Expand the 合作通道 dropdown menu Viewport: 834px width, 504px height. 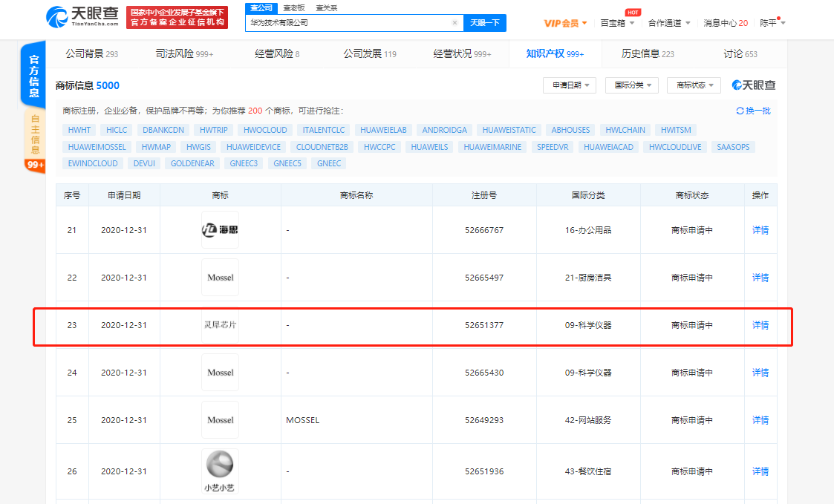[665, 23]
